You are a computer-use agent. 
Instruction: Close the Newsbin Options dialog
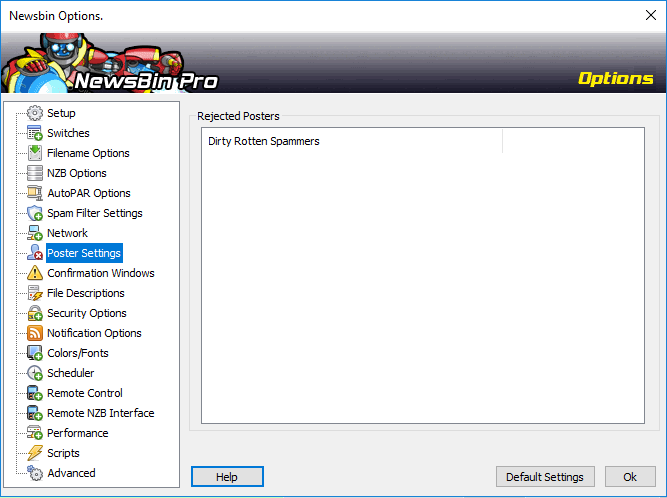[x=650, y=15]
